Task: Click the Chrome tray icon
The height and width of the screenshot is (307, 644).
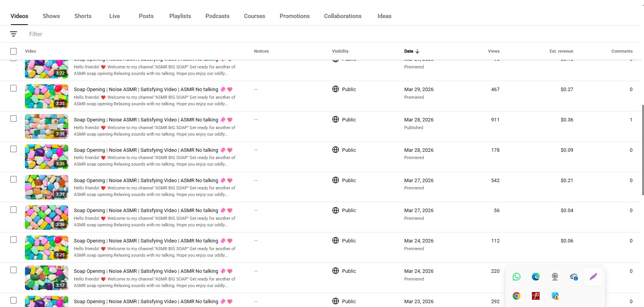Action: click(x=517, y=296)
